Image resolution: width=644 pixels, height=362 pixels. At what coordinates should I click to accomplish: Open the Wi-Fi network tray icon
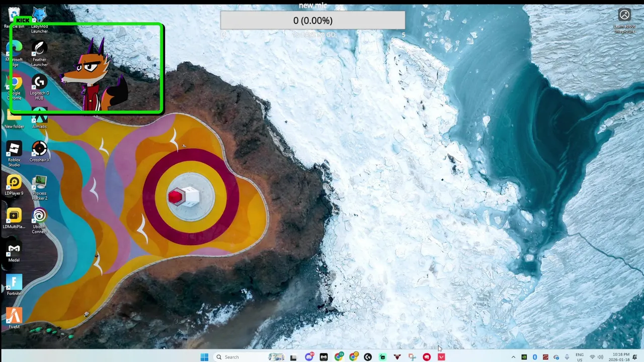point(592,357)
